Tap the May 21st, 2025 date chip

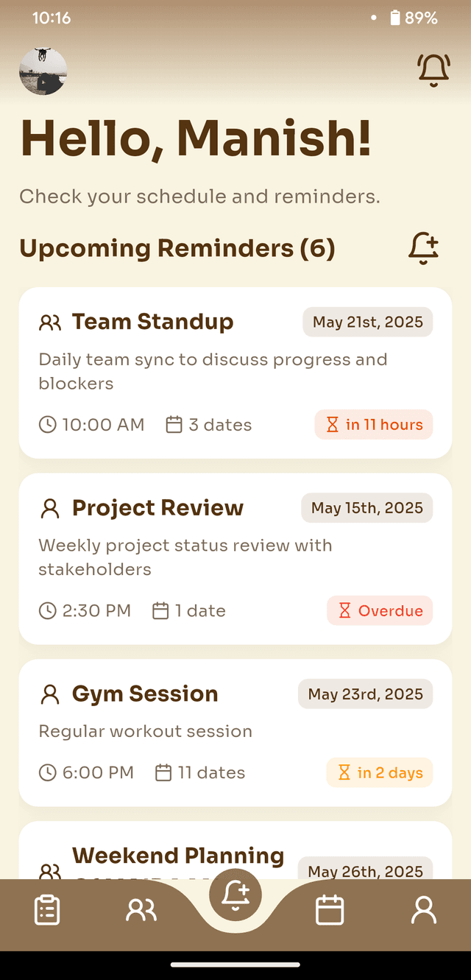(367, 322)
